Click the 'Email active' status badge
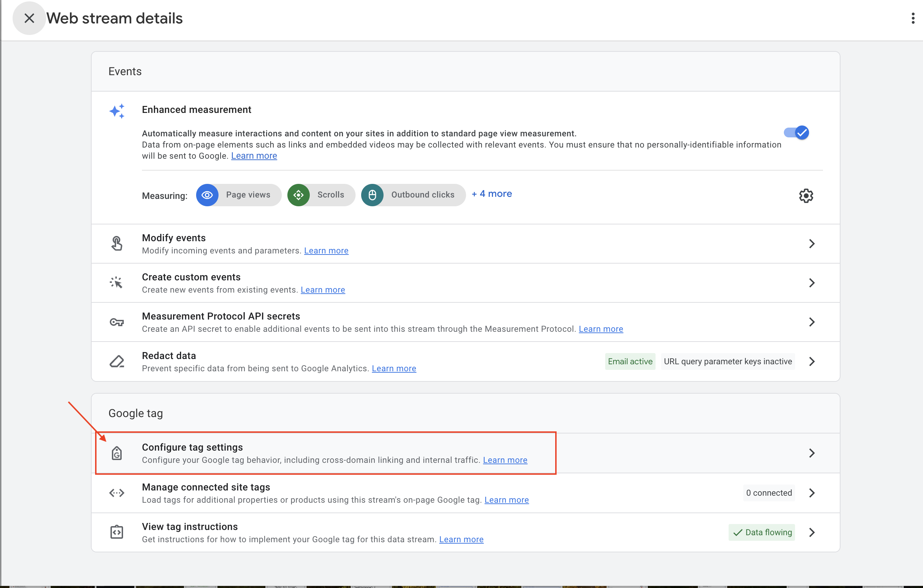The image size is (923, 588). coord(630,361)
